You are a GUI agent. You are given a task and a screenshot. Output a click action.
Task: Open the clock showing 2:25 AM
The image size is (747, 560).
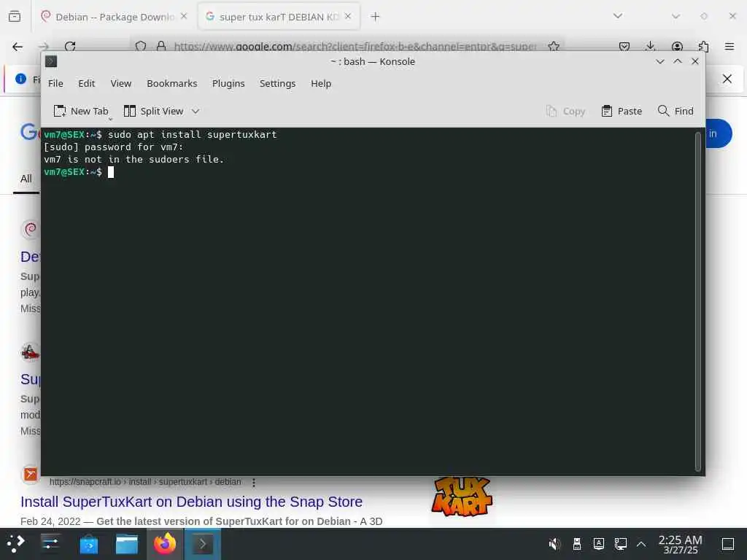(x=680, y=544)
